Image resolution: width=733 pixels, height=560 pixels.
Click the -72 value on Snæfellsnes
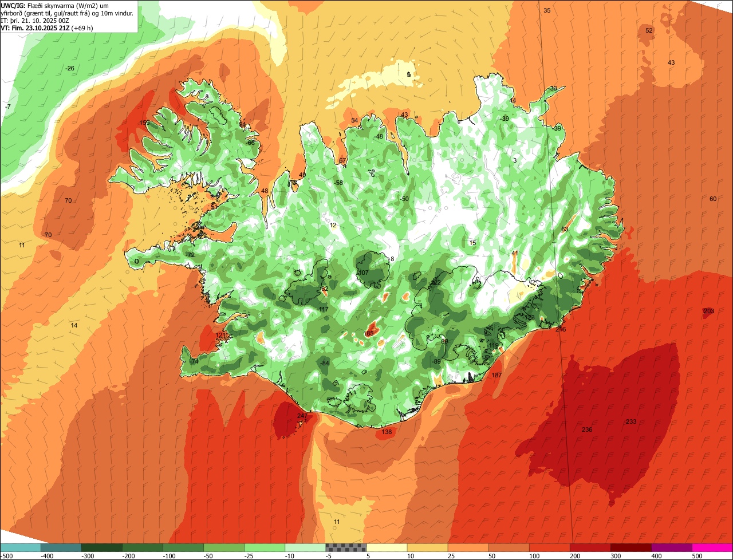[190, 255]
